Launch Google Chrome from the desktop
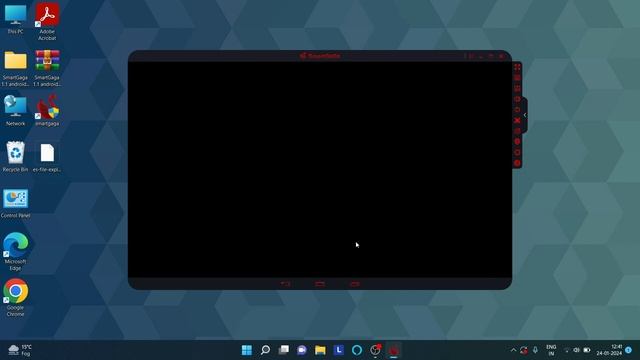The height and width of the screenshot is (360, 640). pos(16,297)
